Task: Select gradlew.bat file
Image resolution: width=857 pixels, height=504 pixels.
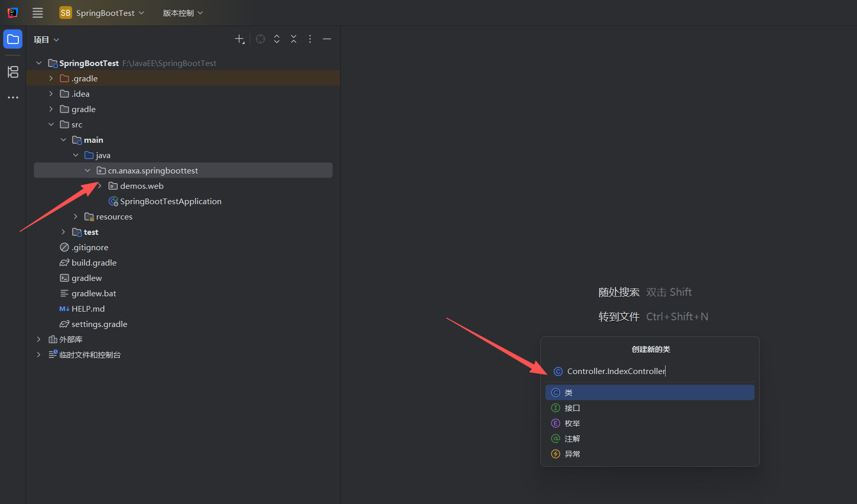Action: (94, 293)
